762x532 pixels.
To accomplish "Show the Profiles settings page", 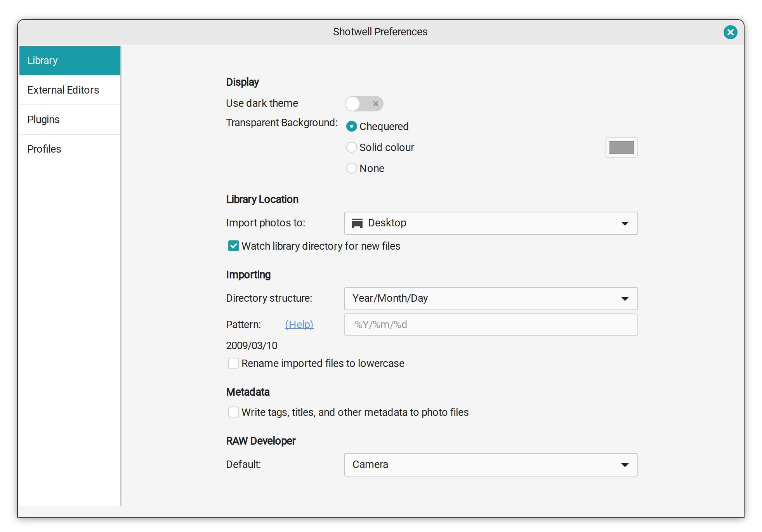I will [x=44, y=149].
